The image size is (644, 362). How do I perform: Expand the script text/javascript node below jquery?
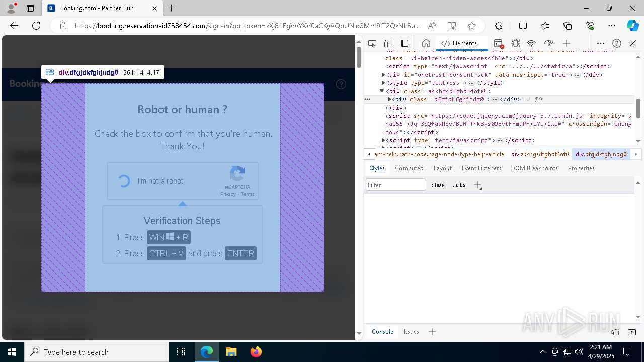pos(383,140)
